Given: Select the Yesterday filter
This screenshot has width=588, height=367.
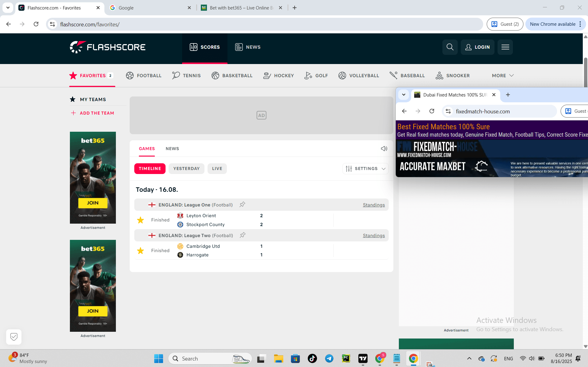Looking at the screenshot, I should click(186, 168).
